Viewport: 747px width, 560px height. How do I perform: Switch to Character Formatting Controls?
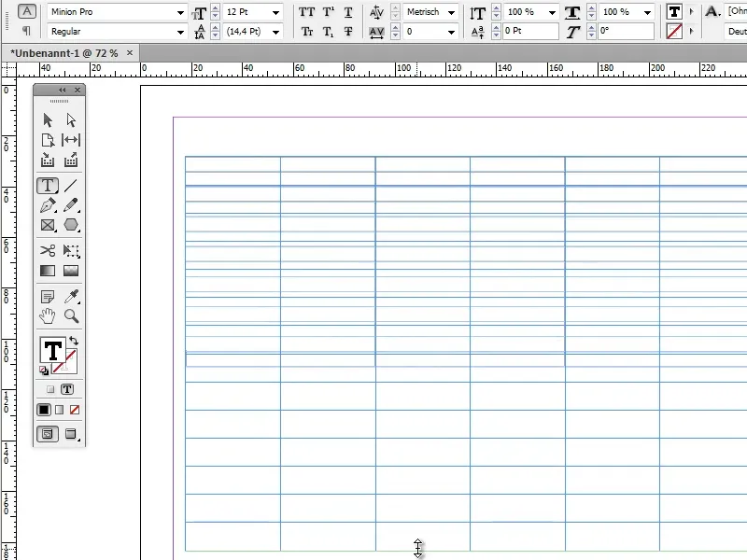(x=27, y=11)
